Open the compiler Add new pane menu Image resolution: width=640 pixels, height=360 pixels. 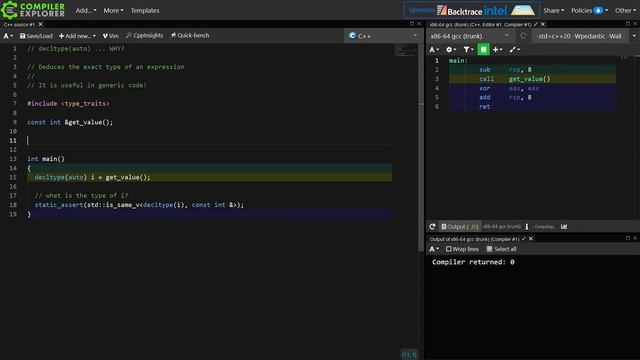[498, 49]
